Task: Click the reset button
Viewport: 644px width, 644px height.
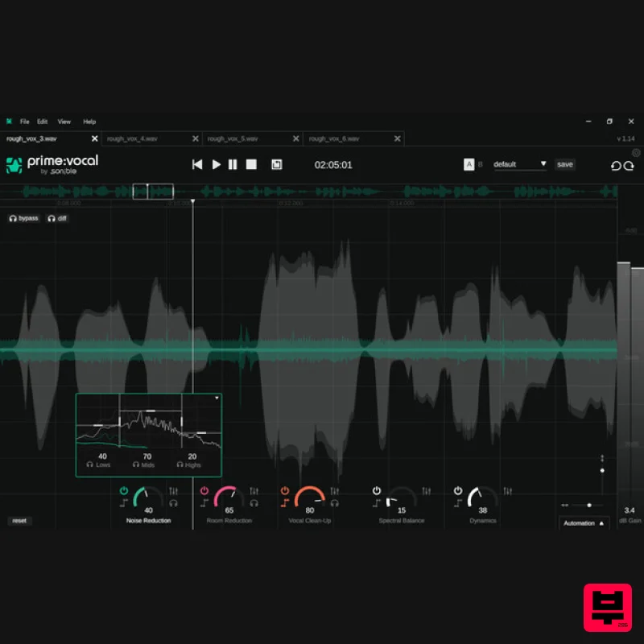Action: pyautogui.click(x=19, y=521)
